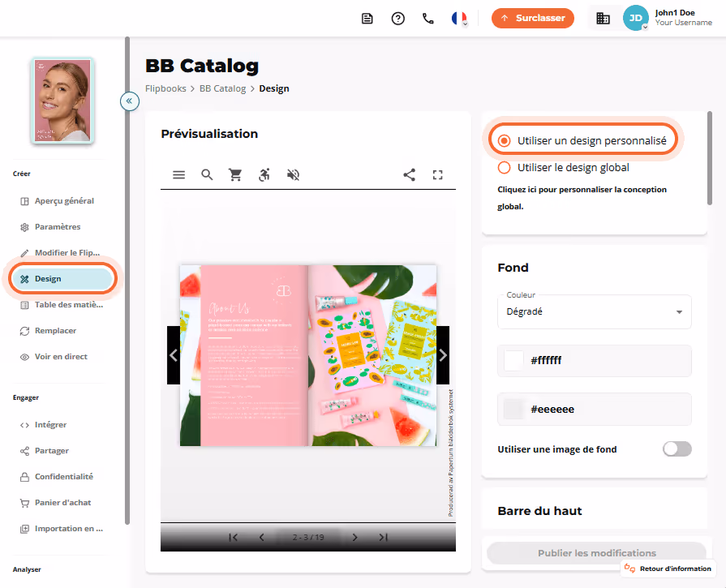Click share icon in preview toolbar

coord(410,174)
